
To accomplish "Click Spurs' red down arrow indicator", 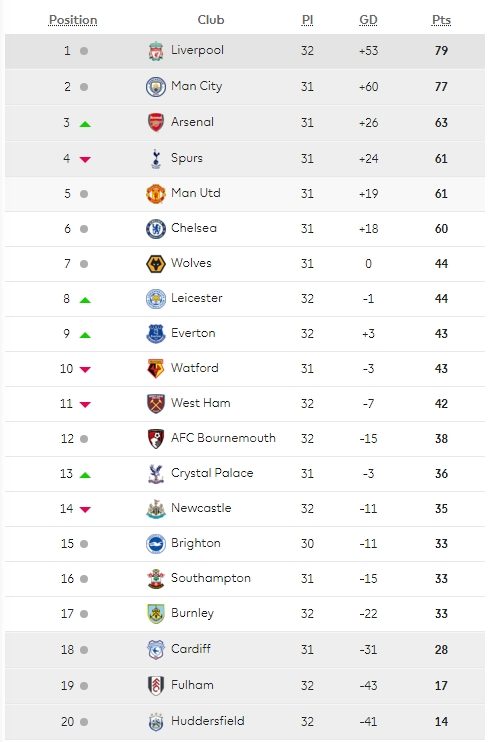I will click(85, 159).
